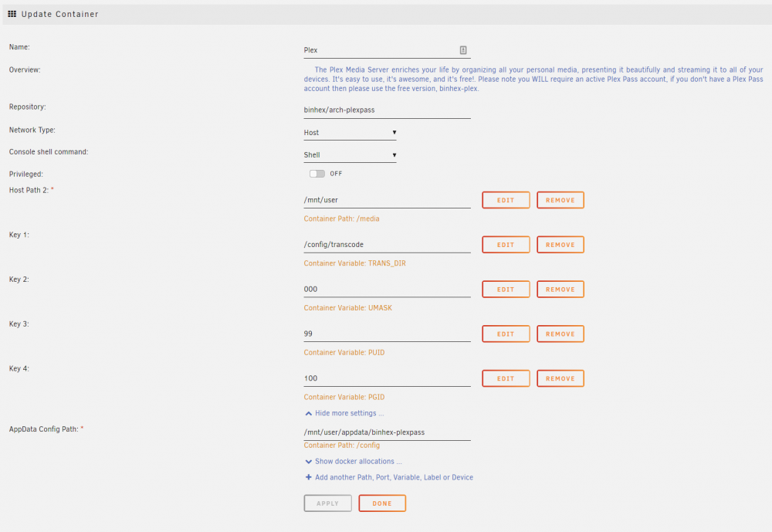Image resolution: width=772 pixels, height=532 pixels.
Task: Click the Network Type: label
Action: (32, 130)
